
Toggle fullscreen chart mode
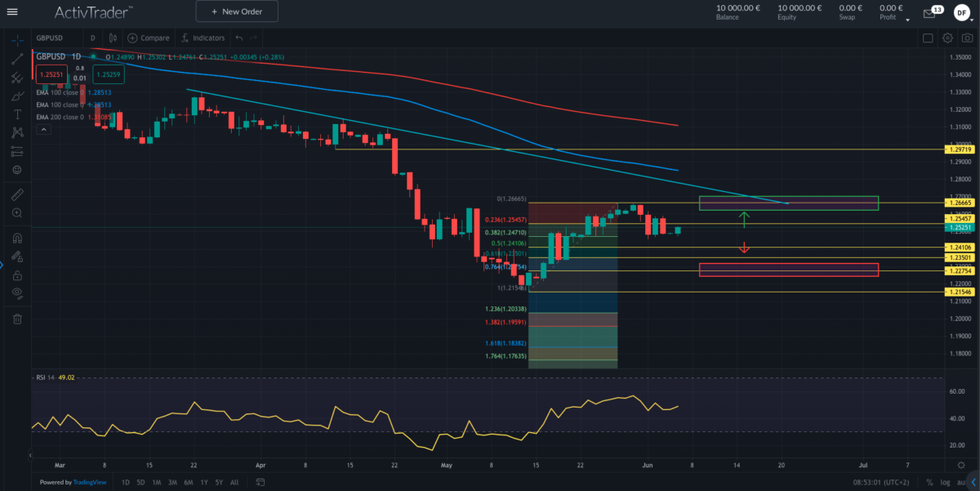[x=928, y=38]
